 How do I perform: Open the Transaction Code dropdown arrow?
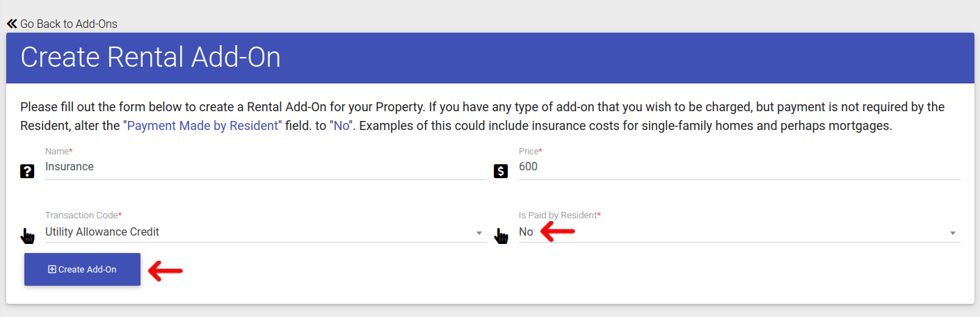tap(479, 233)
